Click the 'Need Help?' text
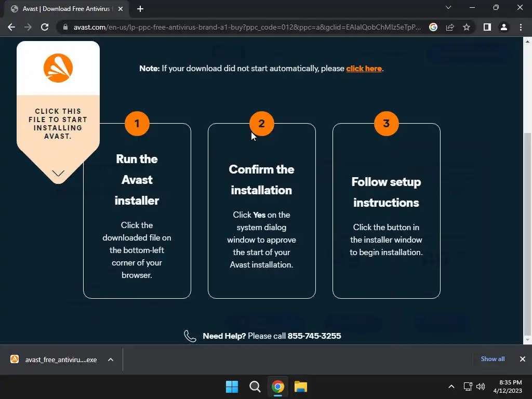The width and height of the screenshot is (532, 399). tap(224, 336)
